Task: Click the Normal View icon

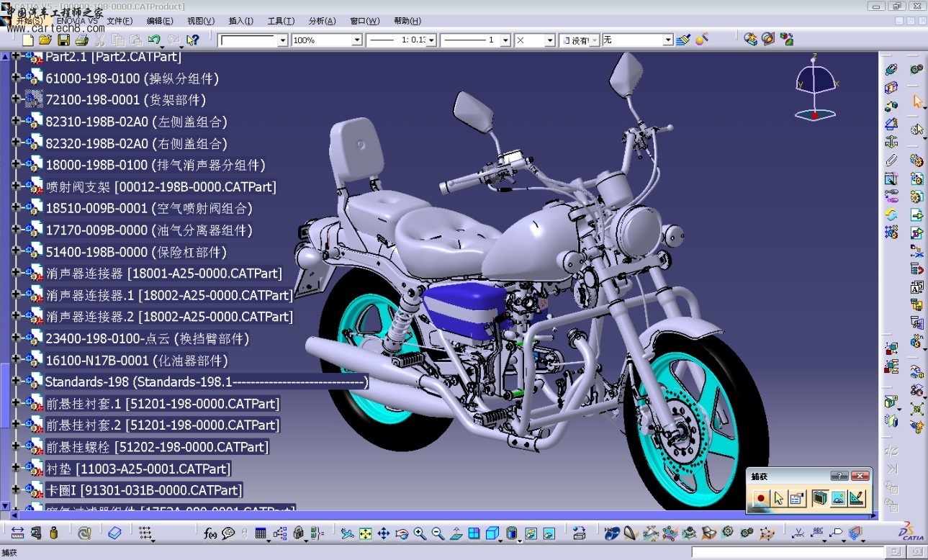Action: (456, 533)
